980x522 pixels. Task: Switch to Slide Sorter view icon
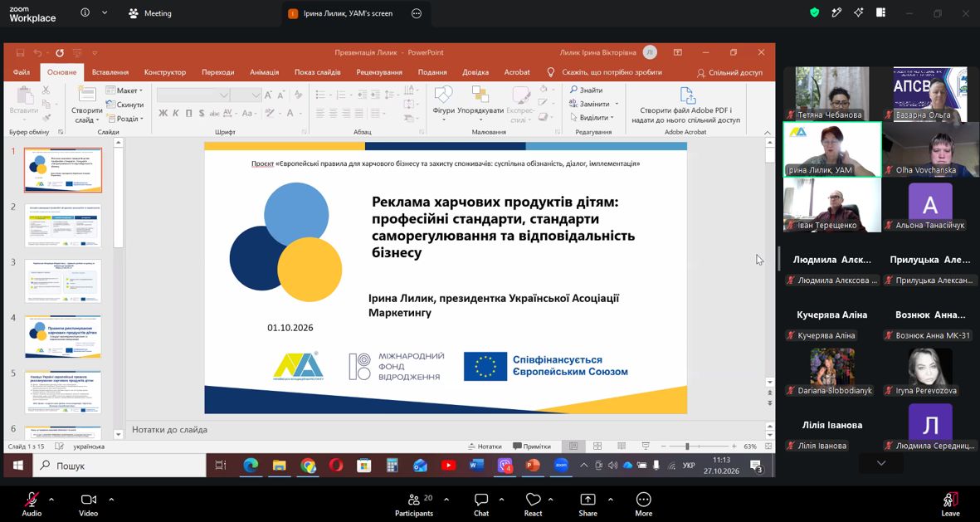tap(597, 446)
